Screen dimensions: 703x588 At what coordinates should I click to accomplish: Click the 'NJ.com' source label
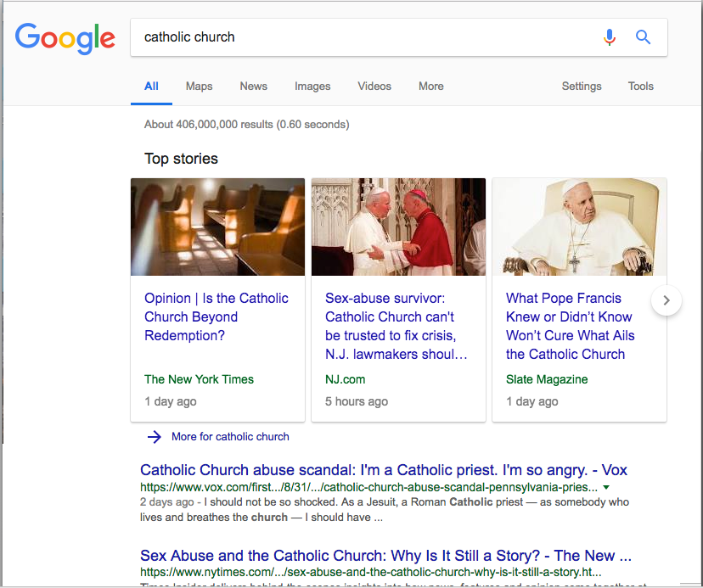[345, 379]
